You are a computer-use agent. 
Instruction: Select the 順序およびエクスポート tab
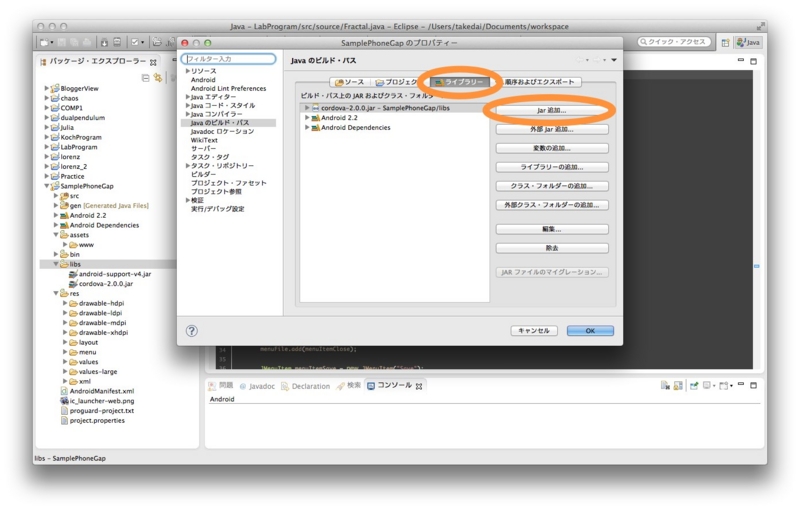click(539, 82)
